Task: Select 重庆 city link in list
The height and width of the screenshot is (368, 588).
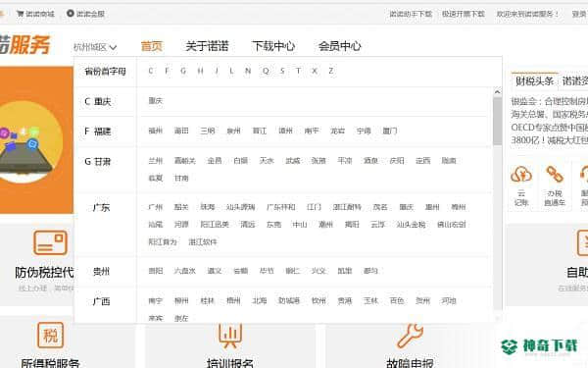Action: coord(156,101)
